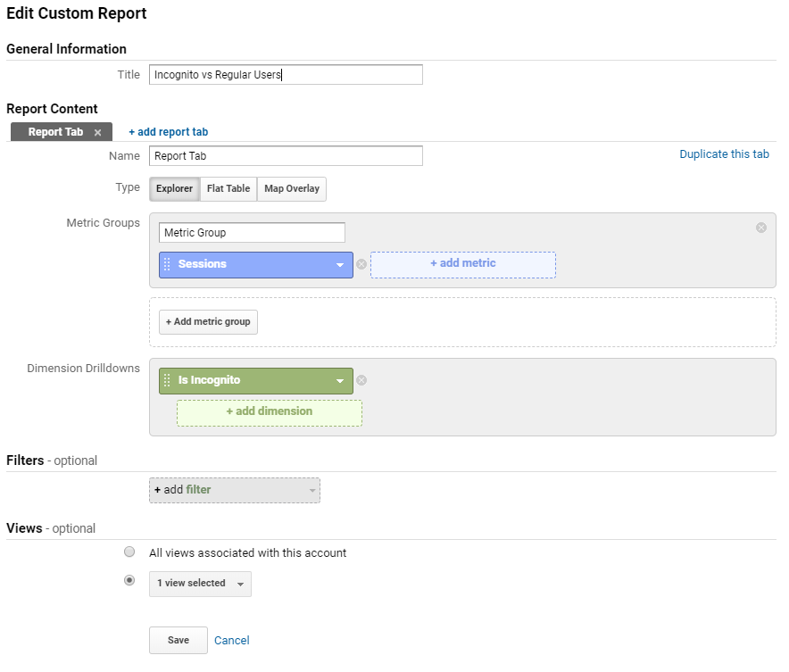Screen dimensions: 789x672
Task: Open the '1 view selected' dropdown
Action: pyautogui.click(x=200, y=584)
